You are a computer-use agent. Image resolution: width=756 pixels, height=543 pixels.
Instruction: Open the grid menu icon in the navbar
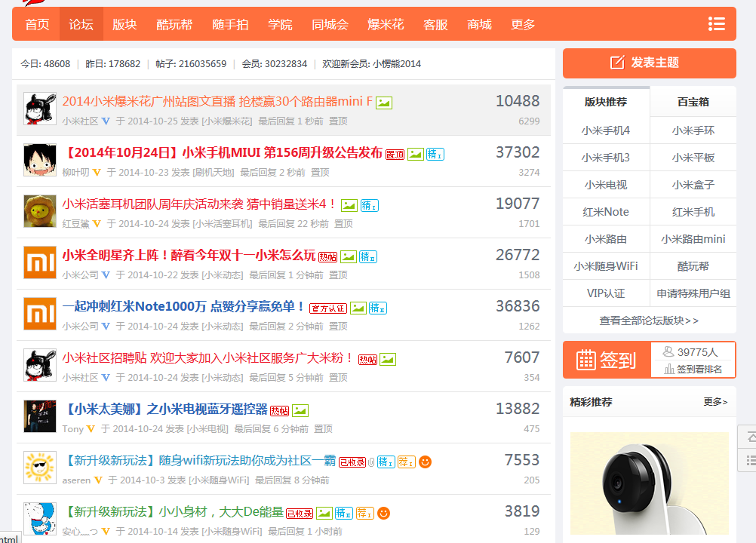coord(715,23)
